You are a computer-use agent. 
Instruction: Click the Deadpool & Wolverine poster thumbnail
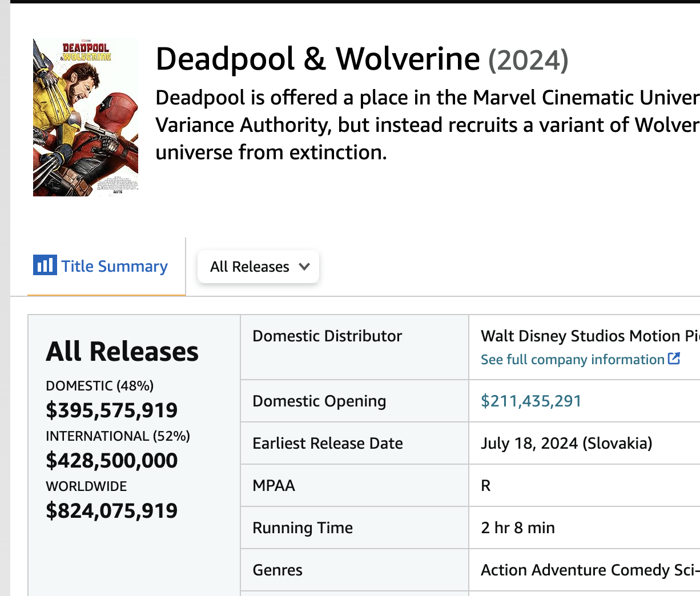coord(86,118)
